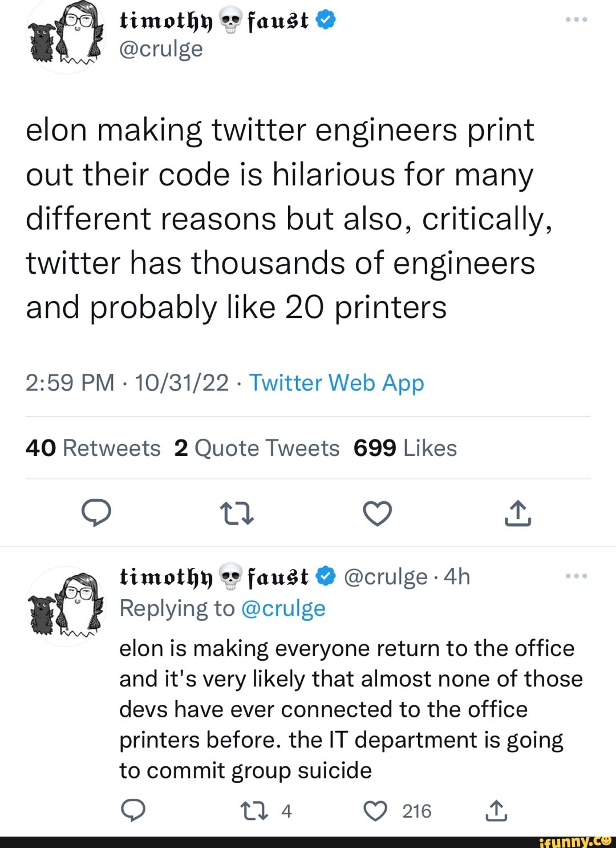
Task: Expand options for @crulge mention in reply header
Action: 386,576
